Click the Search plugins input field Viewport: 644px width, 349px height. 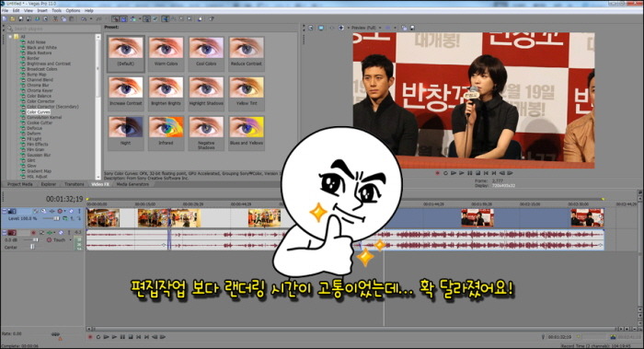(x=52, y=29)
